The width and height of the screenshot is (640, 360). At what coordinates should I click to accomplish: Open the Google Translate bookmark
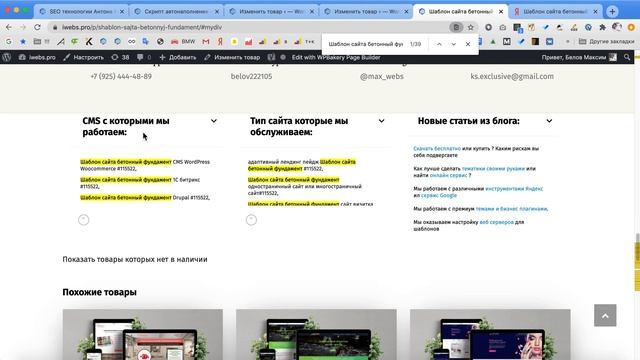coord(146,41)
